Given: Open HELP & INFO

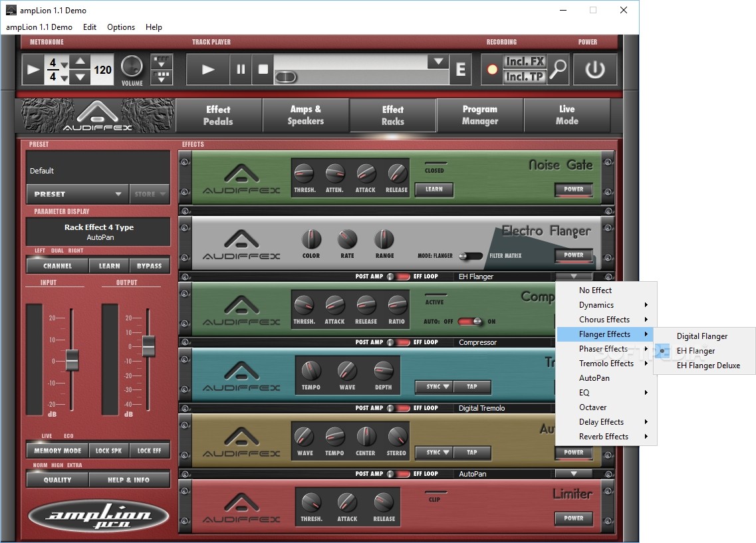Looking at the screenshot, I should (x=129, y=480).
